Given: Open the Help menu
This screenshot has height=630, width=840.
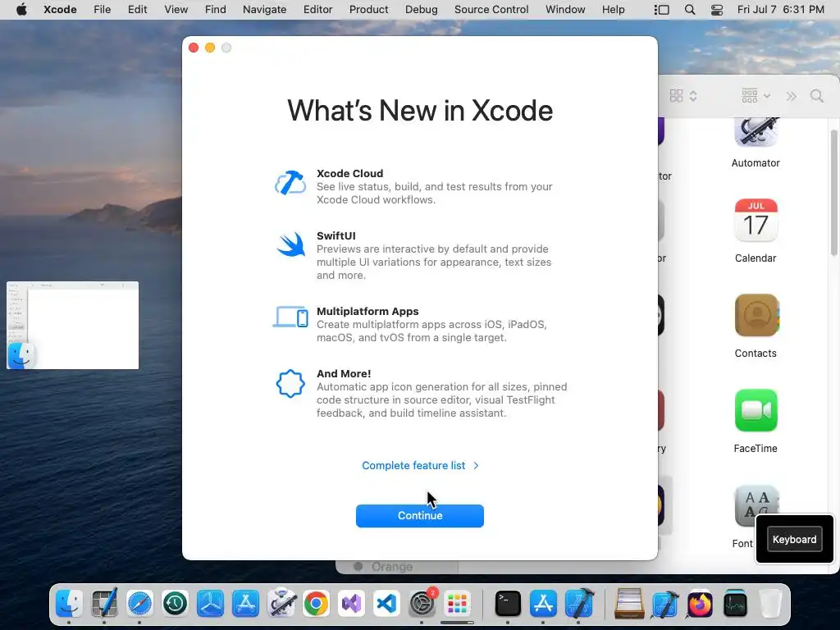Looking at the screenshot, I should click(x=613, y=10).
